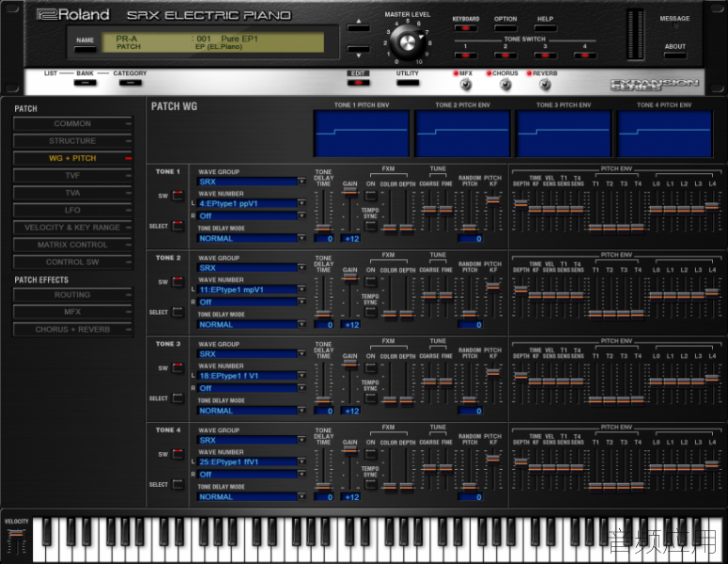Viewport: 728px width, 564px height.
Task: Click the Bank list button
Action: (x=85, y=83)
